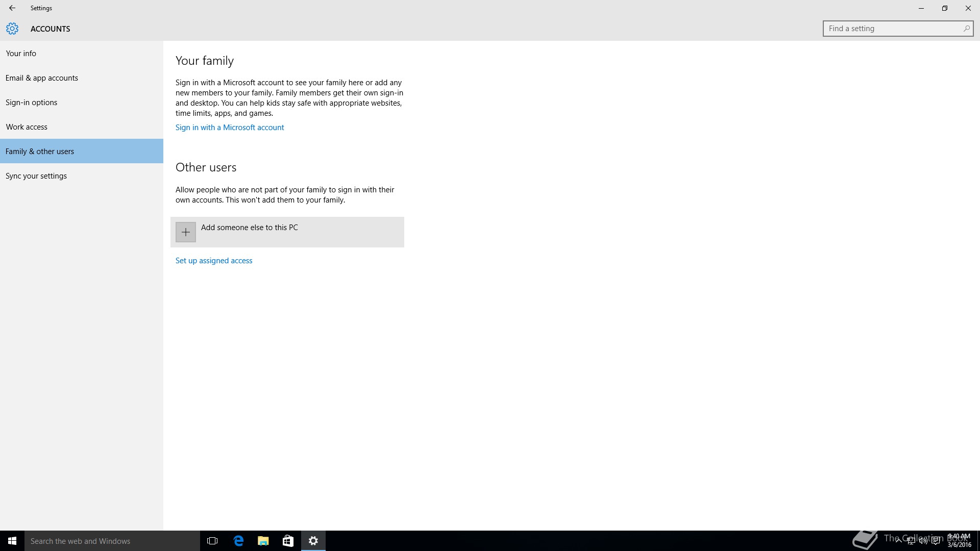
Task: Open Task View from the taskbar
Action: coord(212,541)
